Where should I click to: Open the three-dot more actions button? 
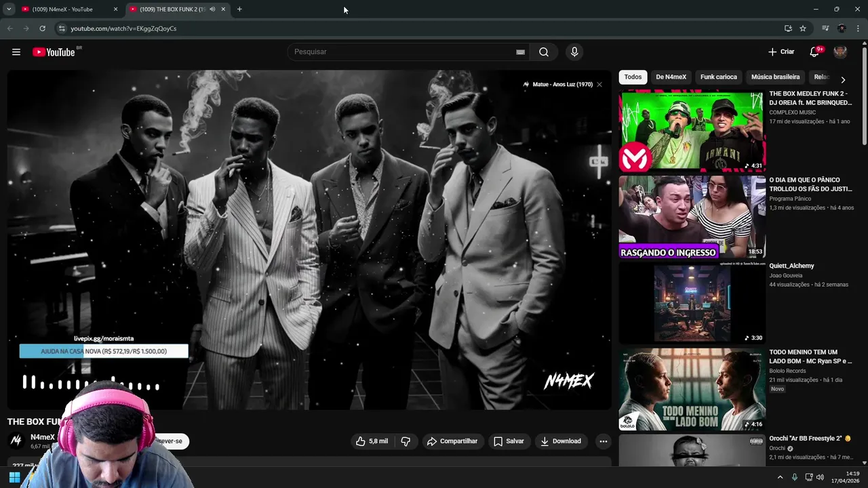click(x=603, y=441)
